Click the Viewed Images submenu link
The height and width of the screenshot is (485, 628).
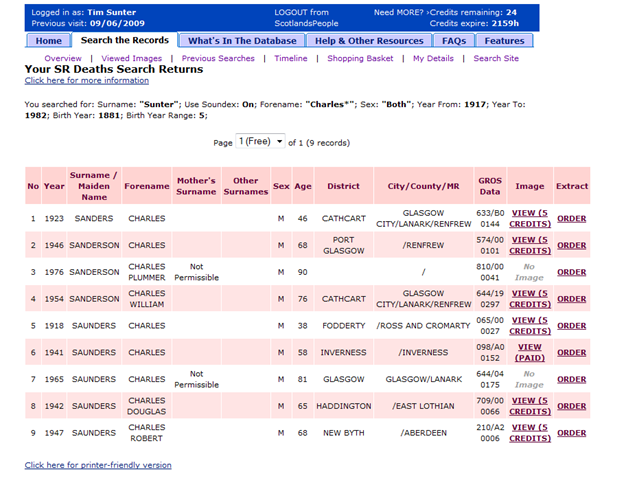coord(131,59)
